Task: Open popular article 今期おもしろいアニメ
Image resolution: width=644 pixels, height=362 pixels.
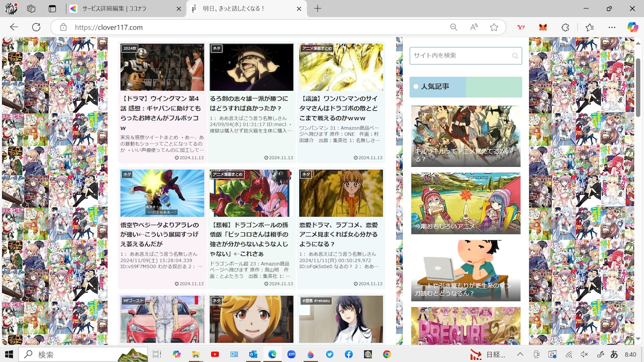Action: pyautogui.click(x=466, y=203)
